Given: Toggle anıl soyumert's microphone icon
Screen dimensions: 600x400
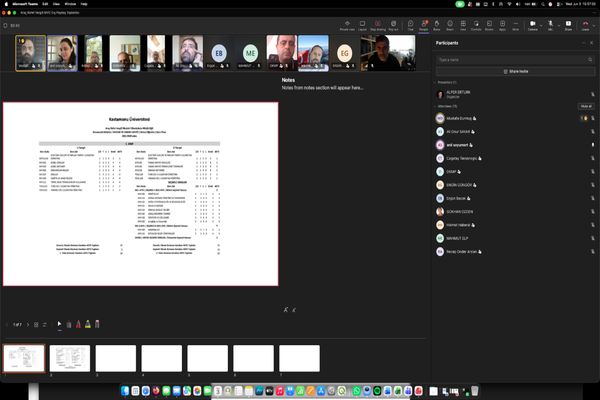Looking at the screenshot, I should [593, 145].
